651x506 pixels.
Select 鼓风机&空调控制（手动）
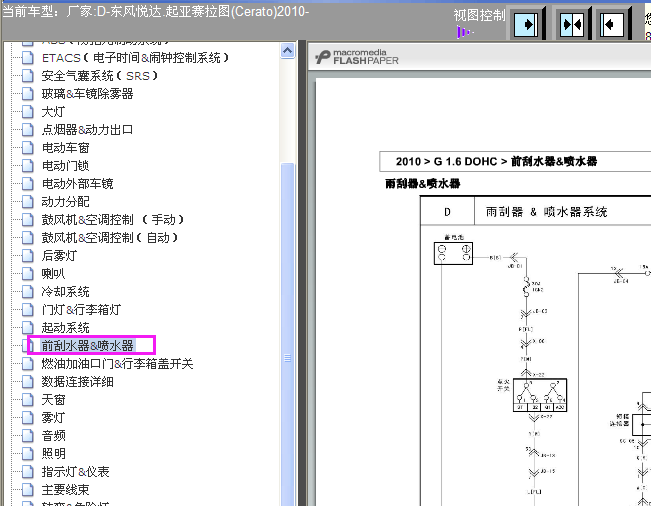coord(113,220)
